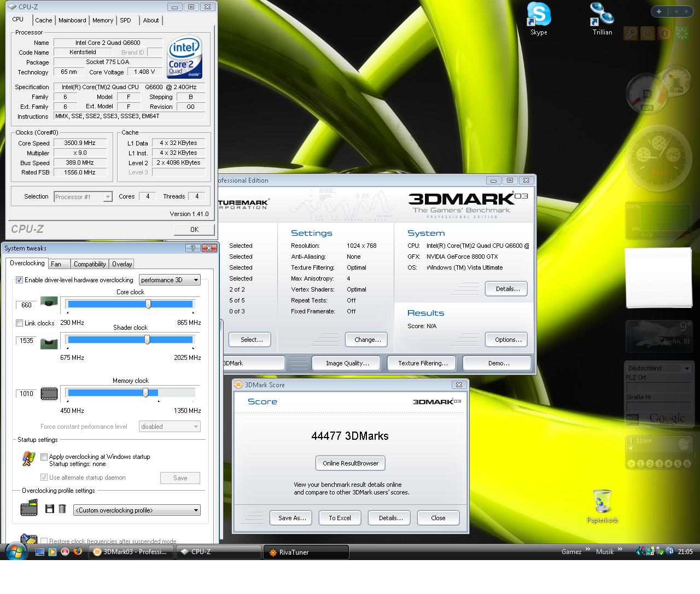Click the core clock slider handle
This screenshot has height=594, width=700.
[x=148, y=304]
